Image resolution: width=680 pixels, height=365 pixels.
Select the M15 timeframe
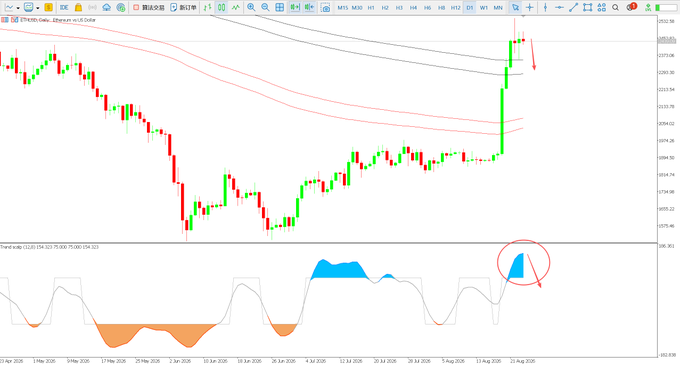coord(343,8)
